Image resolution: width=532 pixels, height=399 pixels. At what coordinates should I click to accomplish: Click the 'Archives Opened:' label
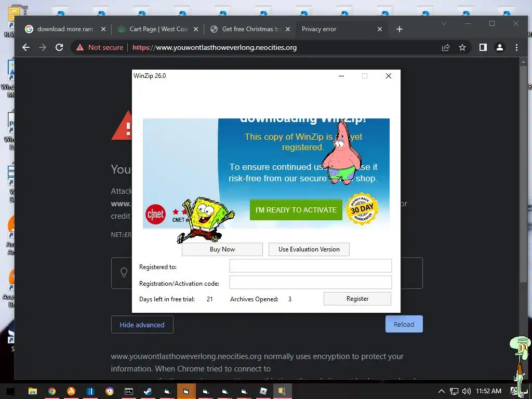click(254, 299)
